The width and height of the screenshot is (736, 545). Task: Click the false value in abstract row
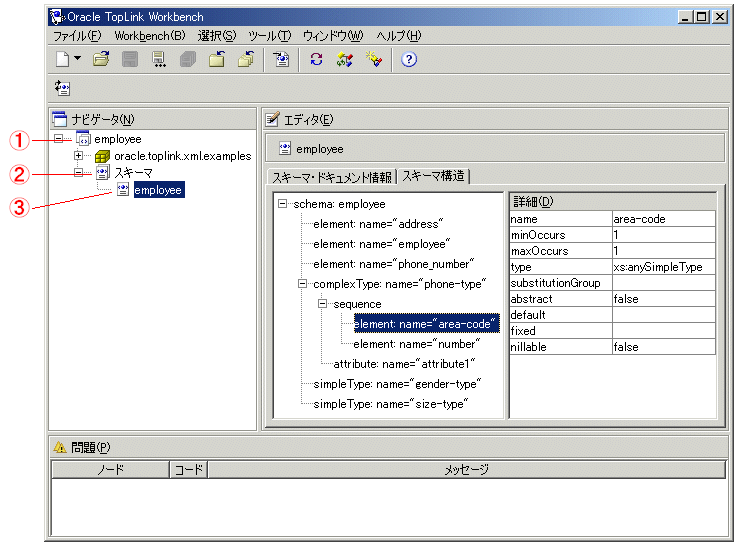(x=663, y=299)
